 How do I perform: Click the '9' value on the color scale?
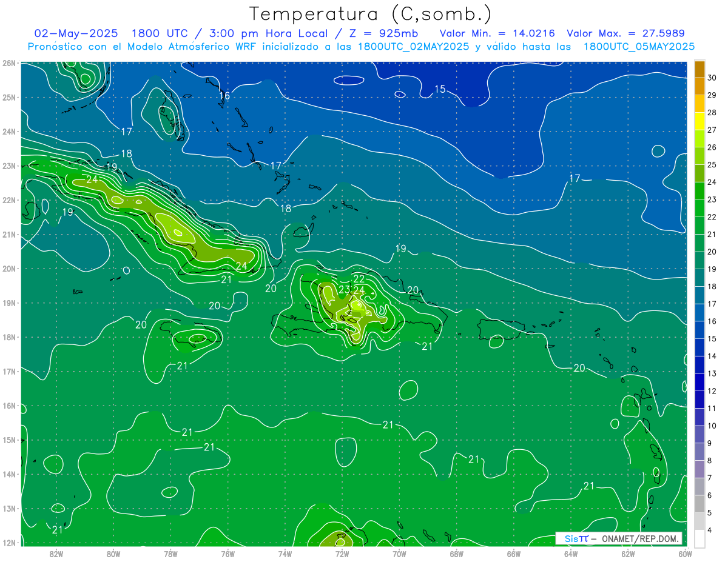(710, 443)
